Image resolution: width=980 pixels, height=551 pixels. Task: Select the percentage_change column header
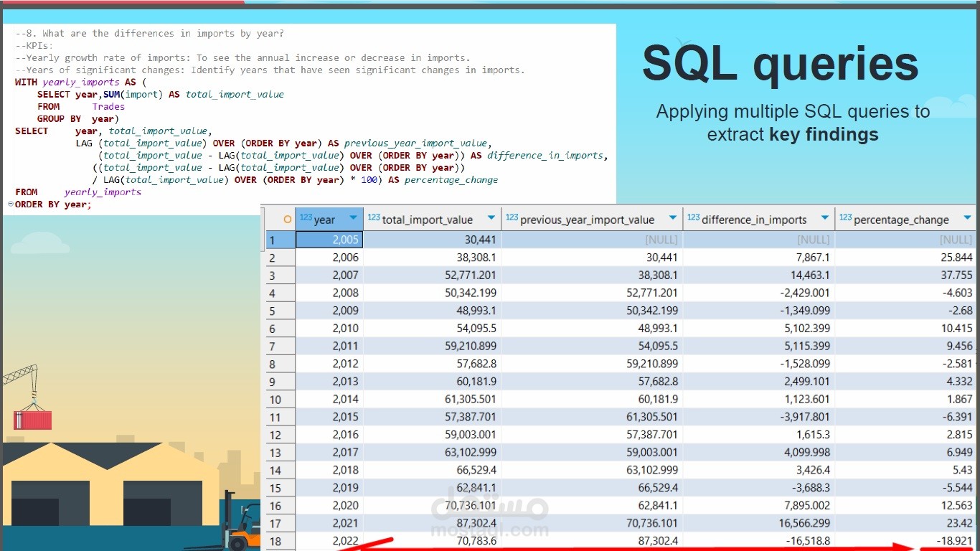coord(905,219)
